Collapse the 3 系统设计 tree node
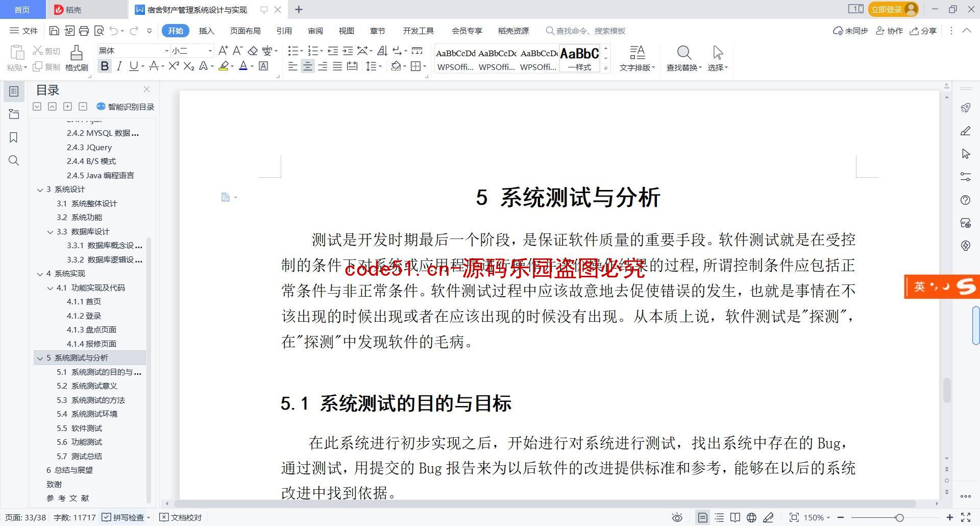Image resolution: width=980 pixels, height=526 pixels. [40, 189]
